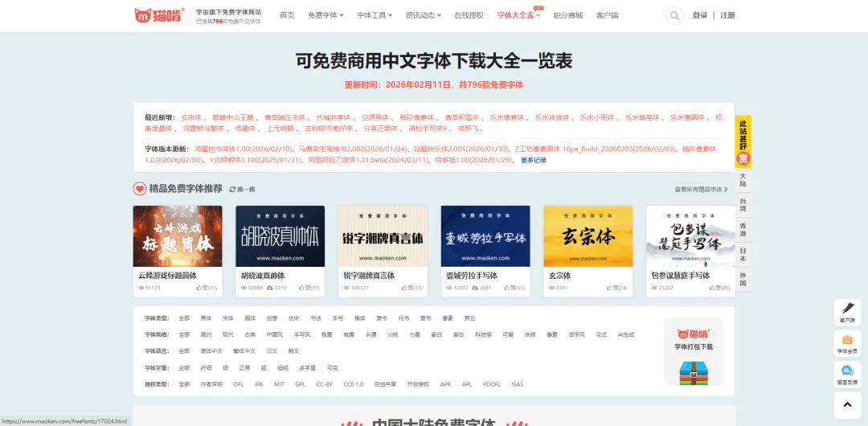
Task: Open 长城共享体 in recent additions
Action: pyautogui.click(x=334, y=117)
